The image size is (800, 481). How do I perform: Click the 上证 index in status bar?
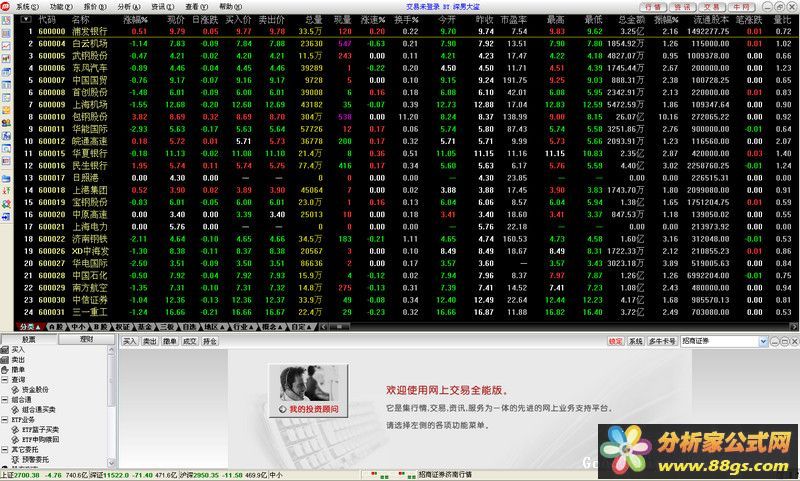coord(44,475)
